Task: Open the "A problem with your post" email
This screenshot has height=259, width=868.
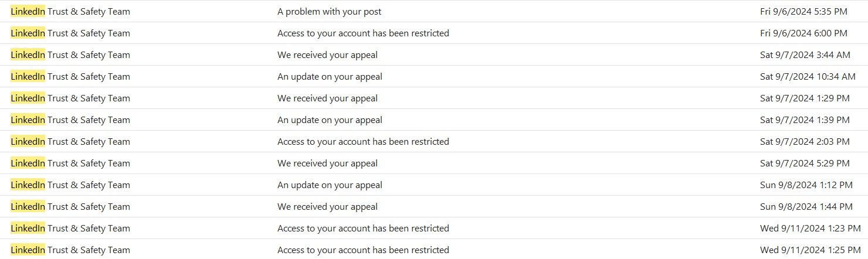Action: coord(329,12)
